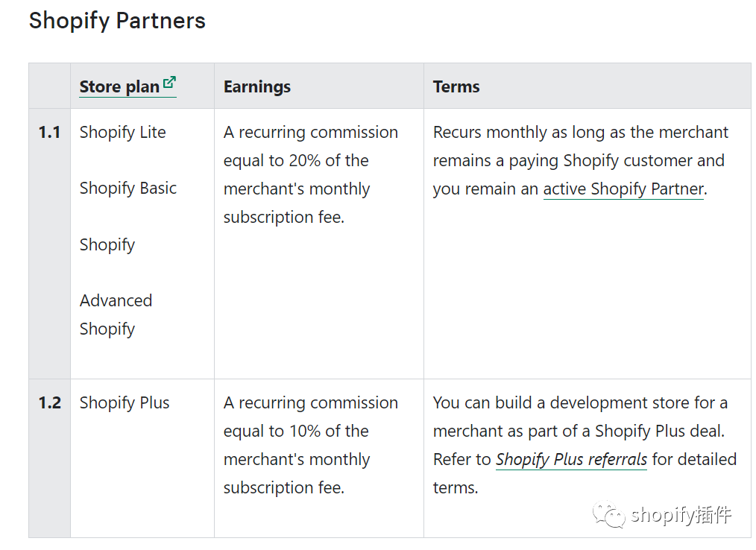
Task: Click the WeChat logo watermark icon
Action: [608, 514]
